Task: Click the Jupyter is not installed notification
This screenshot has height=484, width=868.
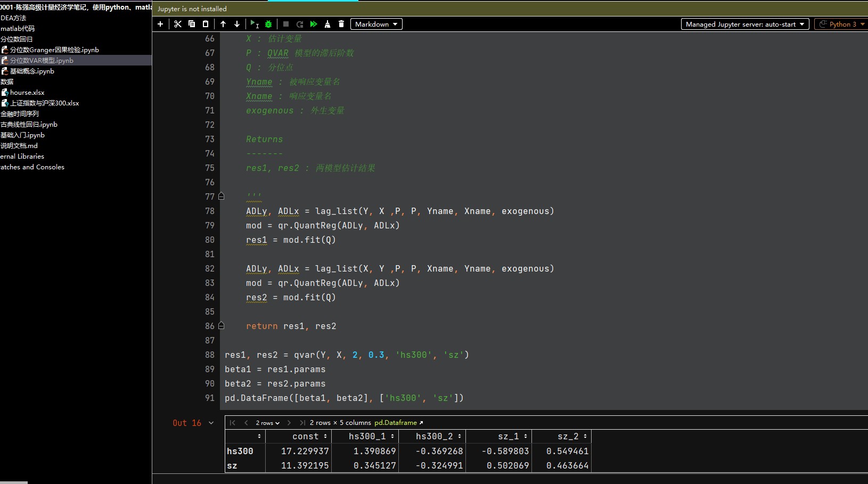Action: coord(192,9)
